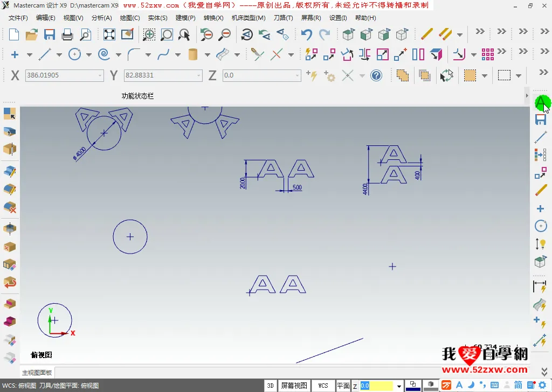Click the Print icon
Image resolution: width=552 pixels, height=392 pixels.
[x=67, y=35]
